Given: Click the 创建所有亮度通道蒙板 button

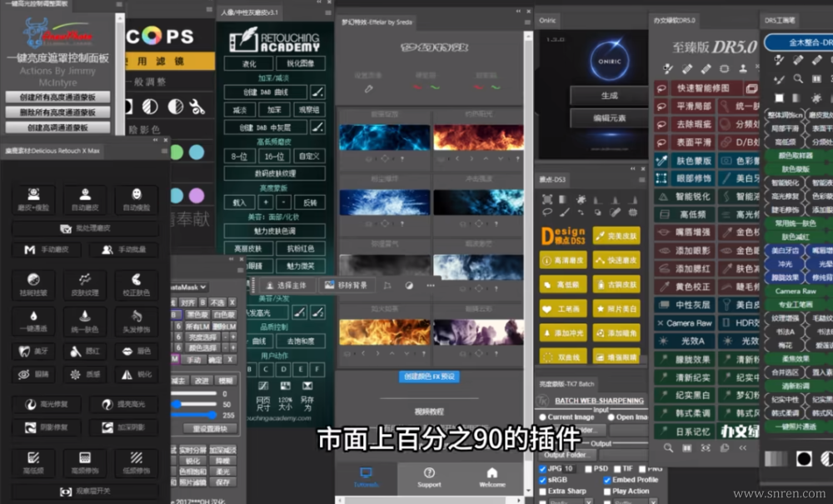Looking at the screenshot, I should coord(57,97).
